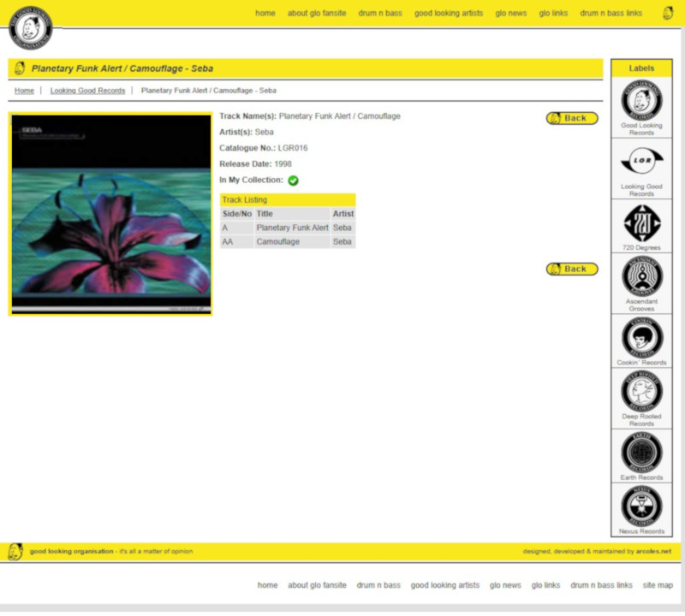The image size is (685, 616).
Task: Click the Ascendant Grooves text link
Action: pos(641,305)
